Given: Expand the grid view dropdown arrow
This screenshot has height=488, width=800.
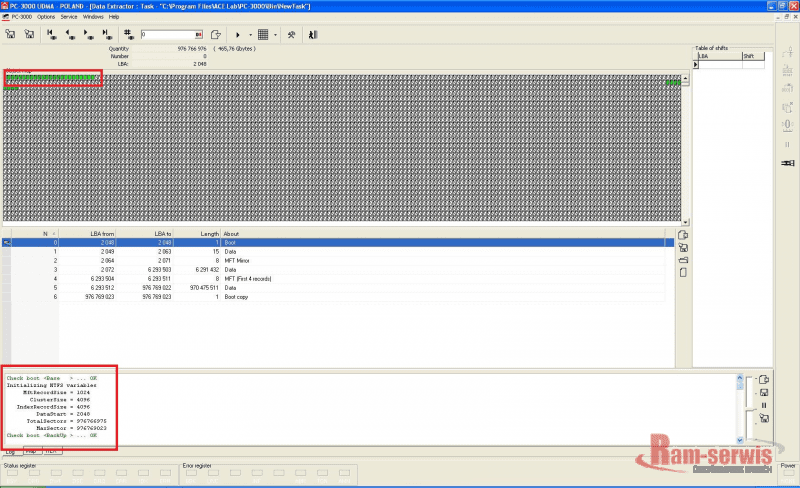Looking at the screenshot, I should pyautogui.click(x=276, y=34).
